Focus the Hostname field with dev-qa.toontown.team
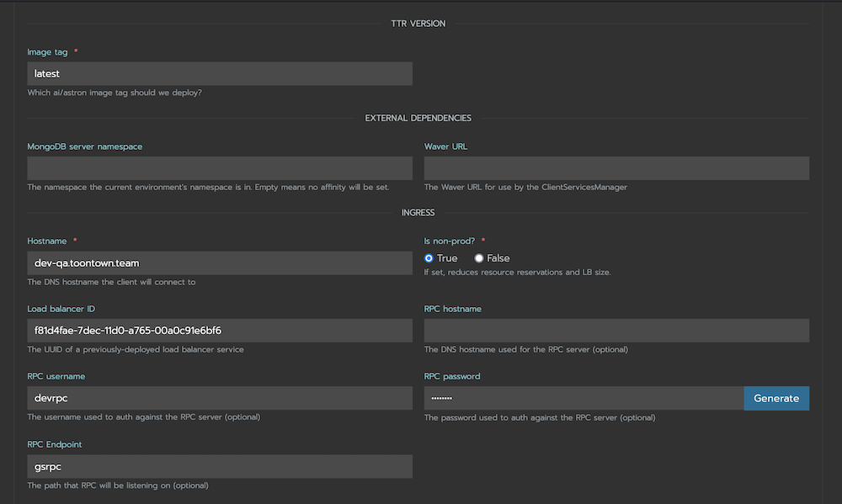Image resolution: width=842 pixels, height=504 pixels. [x=220, y=263]
